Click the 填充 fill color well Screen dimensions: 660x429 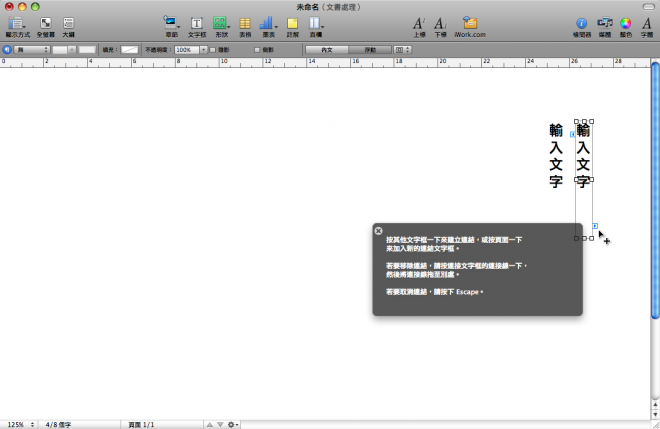coord(129,49)
